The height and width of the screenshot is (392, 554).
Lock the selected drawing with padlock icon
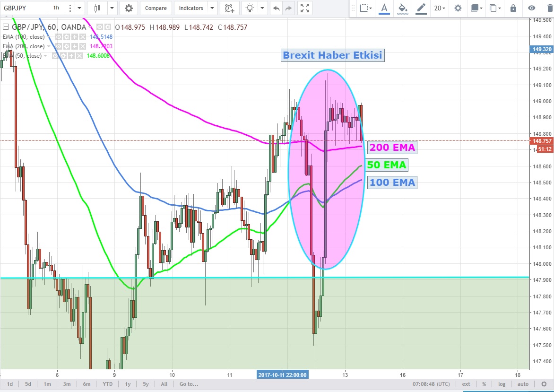pyautogui.click(x=513, y=8)
